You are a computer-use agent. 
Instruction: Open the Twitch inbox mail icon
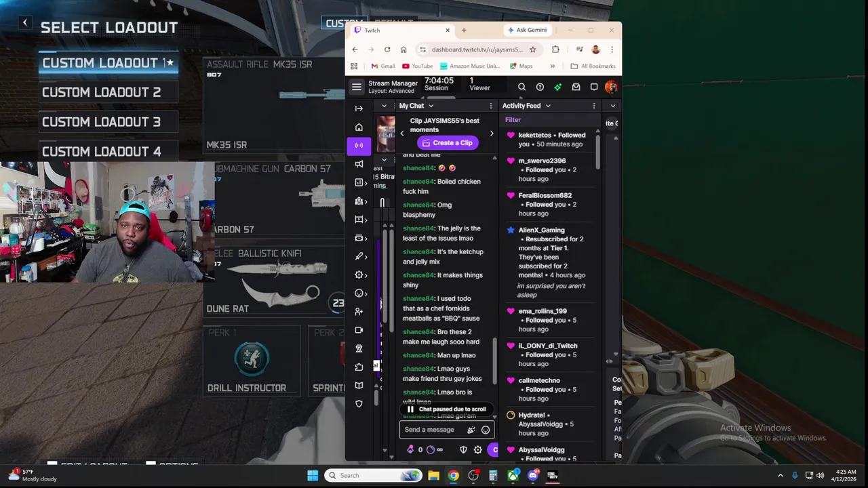(x=576, y=87)
